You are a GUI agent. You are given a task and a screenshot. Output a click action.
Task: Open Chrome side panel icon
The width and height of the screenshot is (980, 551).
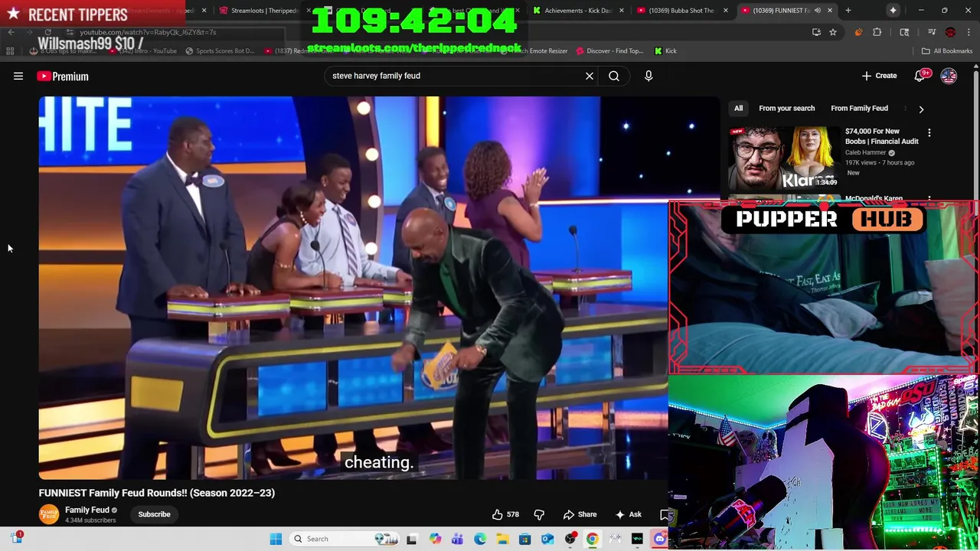coord(904,32)
